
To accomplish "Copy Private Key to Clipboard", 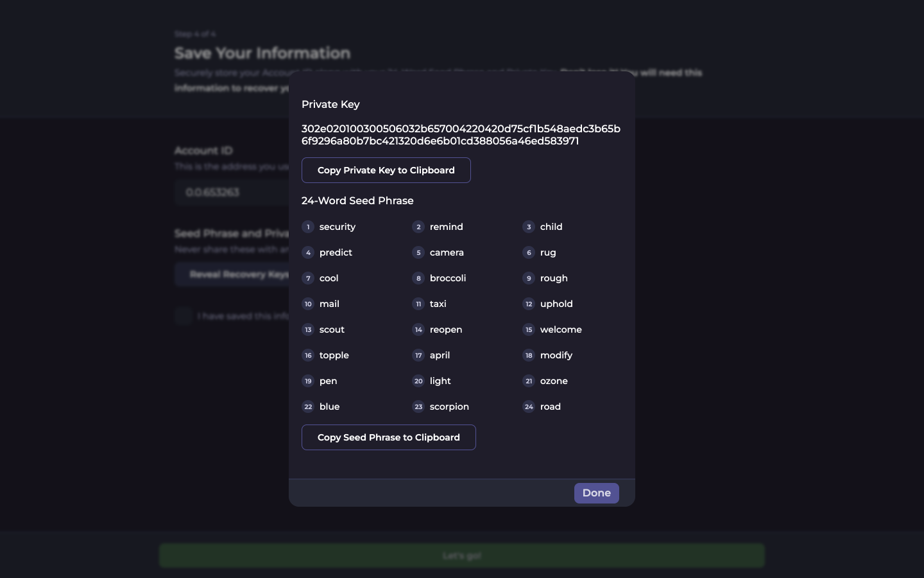I will [386, 170].
